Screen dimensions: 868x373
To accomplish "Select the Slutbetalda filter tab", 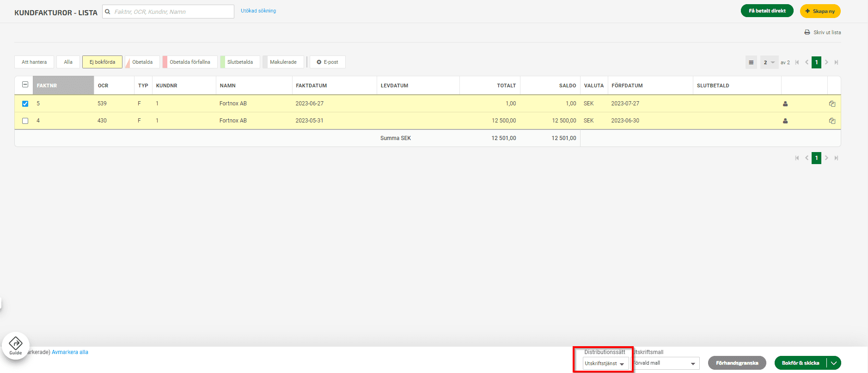I will pyautogui.click(x=240, y=62).
